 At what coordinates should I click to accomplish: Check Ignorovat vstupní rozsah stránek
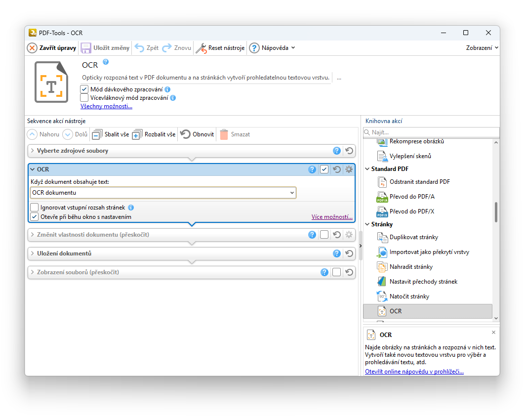(34, 208)
